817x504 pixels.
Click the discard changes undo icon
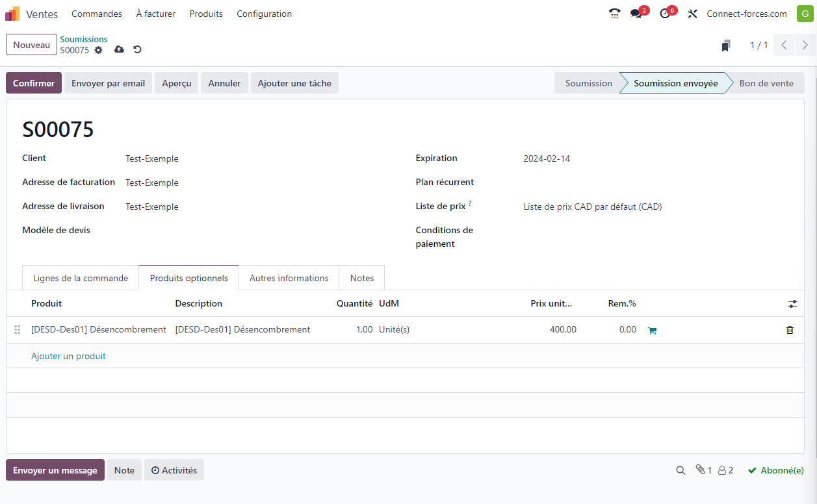click(137, 50)
